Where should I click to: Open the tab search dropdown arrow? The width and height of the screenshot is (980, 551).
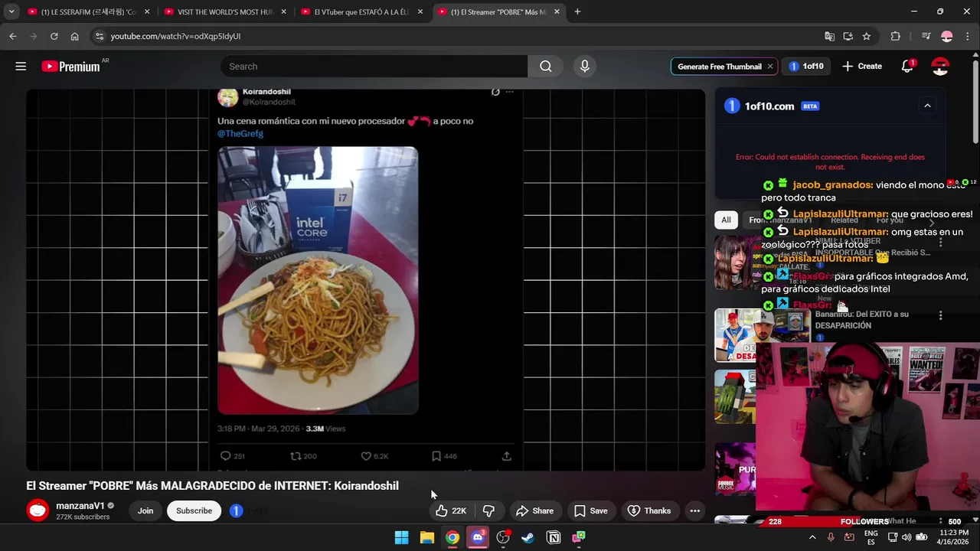click(11, 11)
